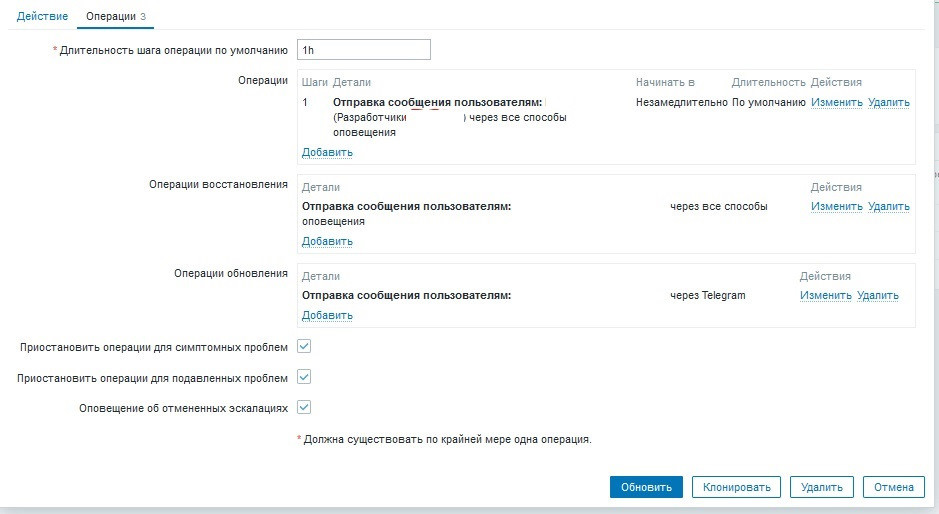Click Удалить in Операции восстановления row
Viewport: 939px width, 514px height.
pos(888,206)
